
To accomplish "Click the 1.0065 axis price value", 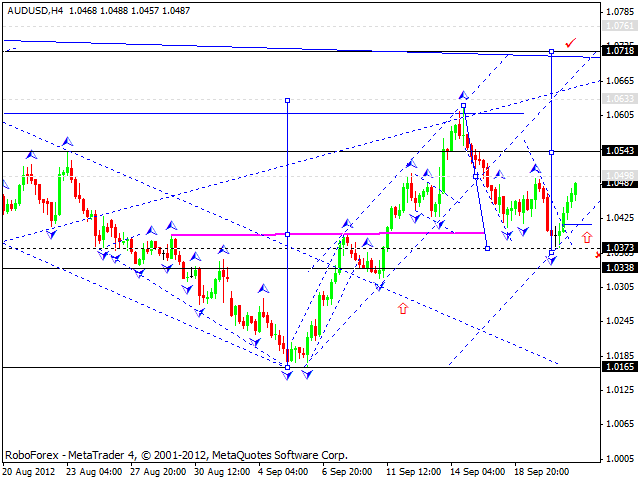I will [x=620, y=424].
